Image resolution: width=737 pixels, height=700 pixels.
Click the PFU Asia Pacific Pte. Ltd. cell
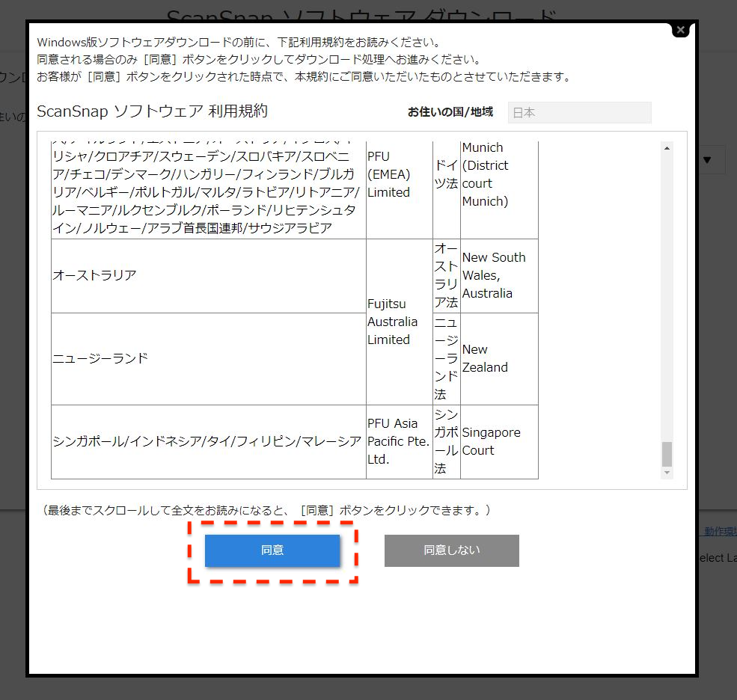[400, 442]
